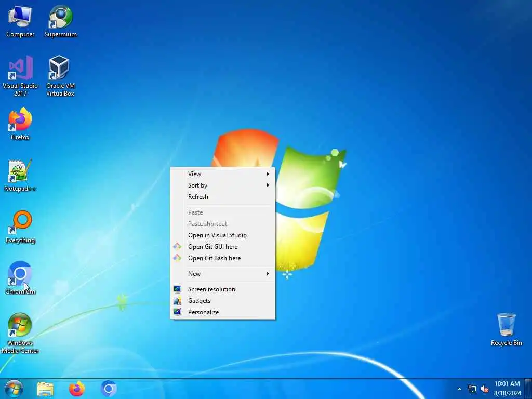Select the Computer desktop icon
Image resolution: width=532 pixels, height=399 pixels.
point(20,21)
